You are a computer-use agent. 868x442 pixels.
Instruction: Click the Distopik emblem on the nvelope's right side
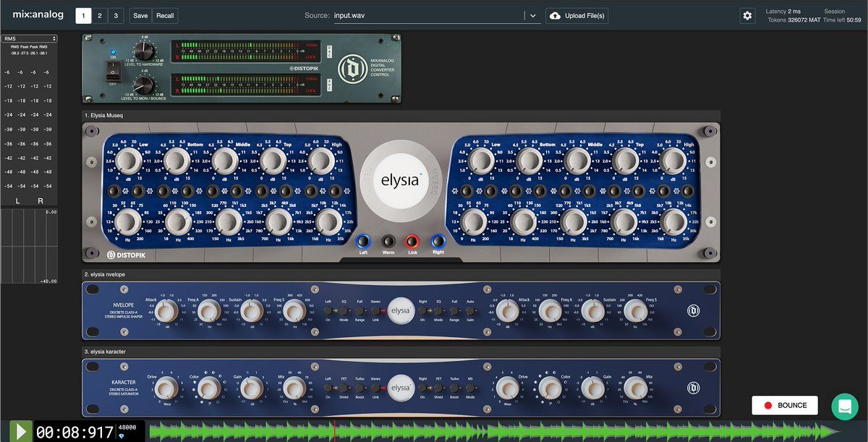pos(692,311)
